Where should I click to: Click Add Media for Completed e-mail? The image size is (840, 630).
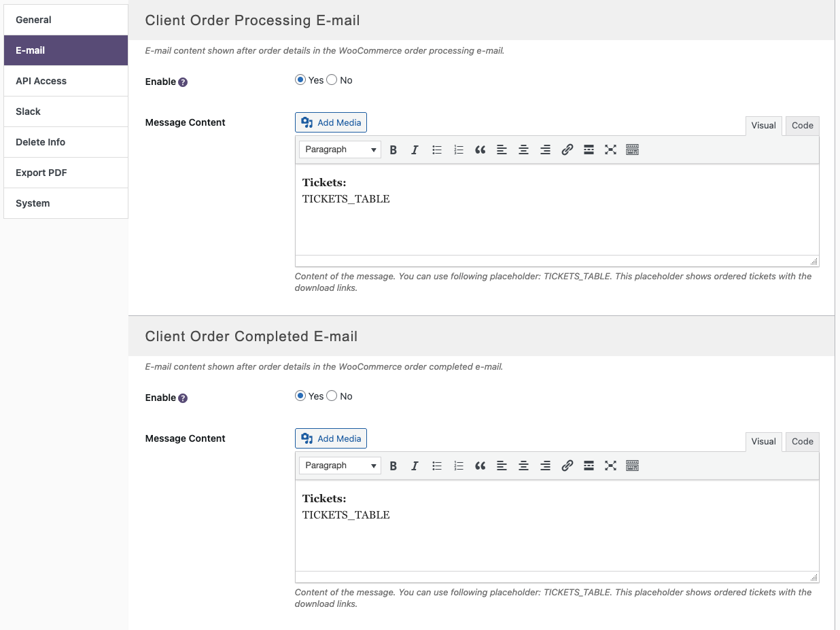click(x=331, y=439)
